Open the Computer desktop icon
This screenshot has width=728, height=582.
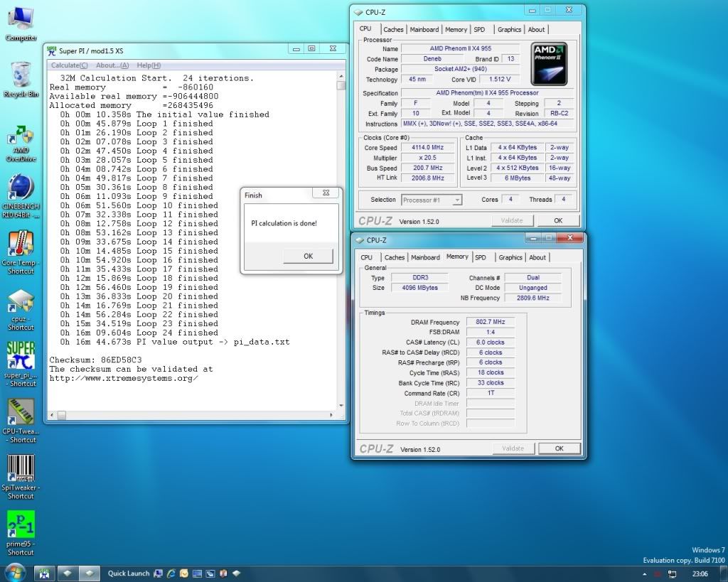click(x=21, y=24)
